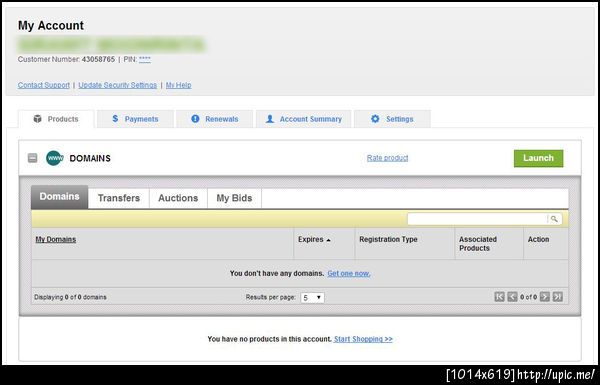The image size is (600, 385).
Task: Go to previous page arrow icon
Action: (512, 297)
